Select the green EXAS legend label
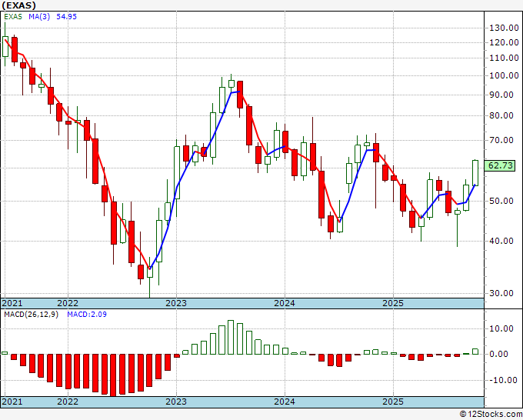Image resolution: width=523 pixels, height=420 pixels. 13,16
